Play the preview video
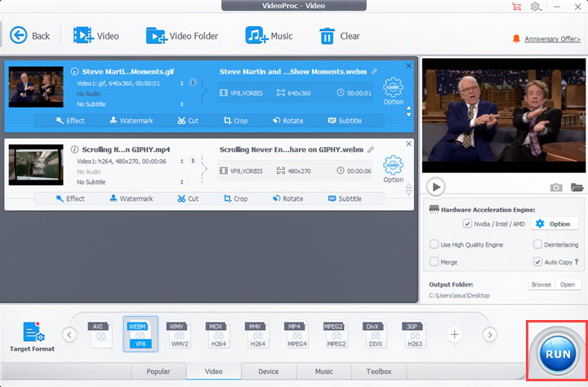 pyautogui.click(x=436, y=187)
